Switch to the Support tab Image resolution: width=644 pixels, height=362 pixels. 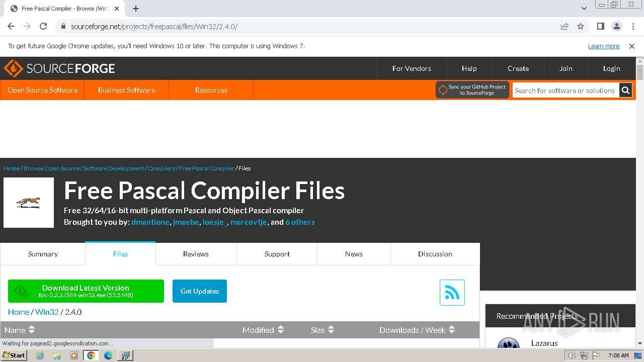coord(277,254)
